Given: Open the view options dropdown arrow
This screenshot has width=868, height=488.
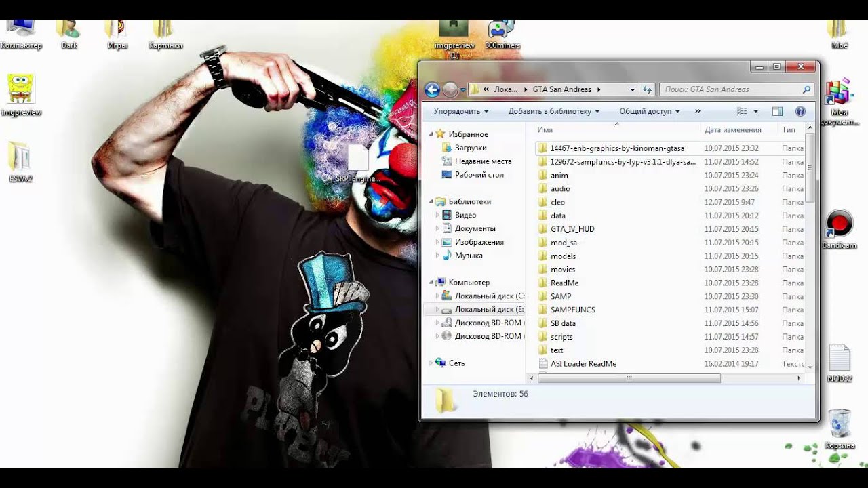Looking at the screenshot, I should point(755,111).
